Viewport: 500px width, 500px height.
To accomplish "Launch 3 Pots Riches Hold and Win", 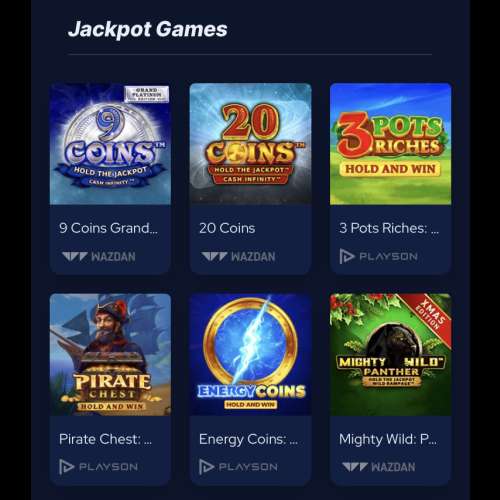I will [391, 144].
